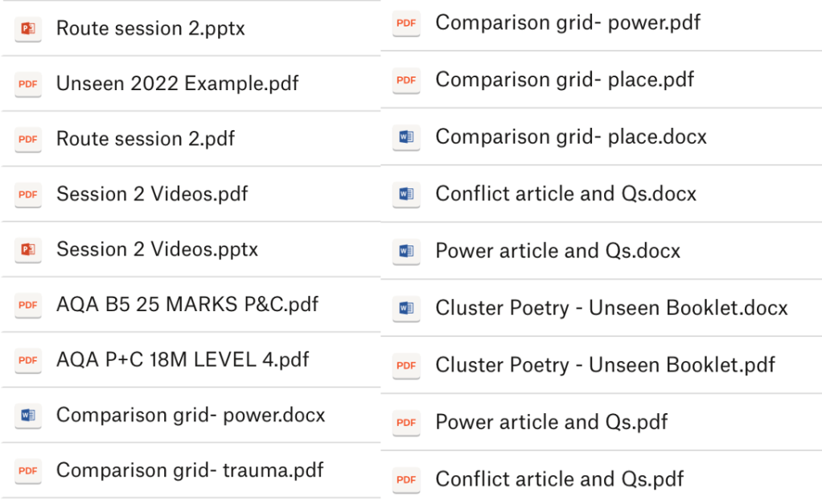Open Power article and Qs.docx document
The image size is (822, 504).
point(557,251)
